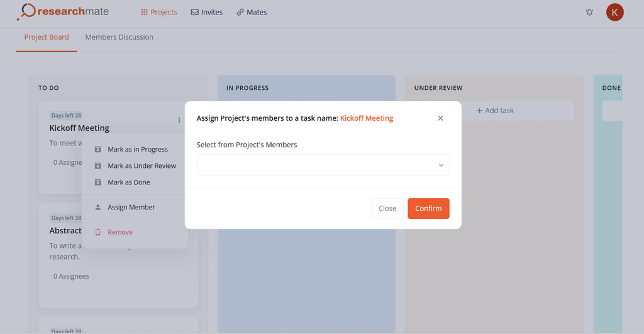Click the Select from Project's Members label
The image size is (644, 334).
247,145
